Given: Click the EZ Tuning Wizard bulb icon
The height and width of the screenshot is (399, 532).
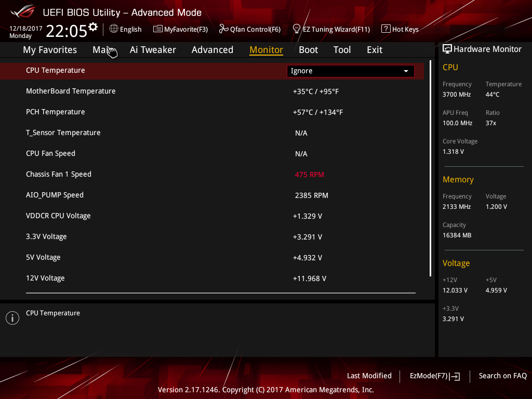Looking at the screenshot, I should [x=296, y=29].
